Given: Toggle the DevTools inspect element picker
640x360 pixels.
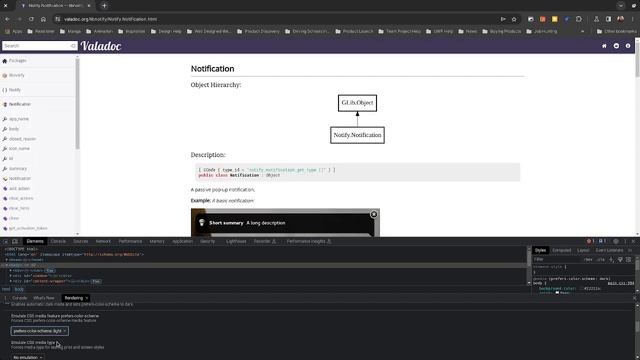Looking at the screenshot, I should pos(6,241).
